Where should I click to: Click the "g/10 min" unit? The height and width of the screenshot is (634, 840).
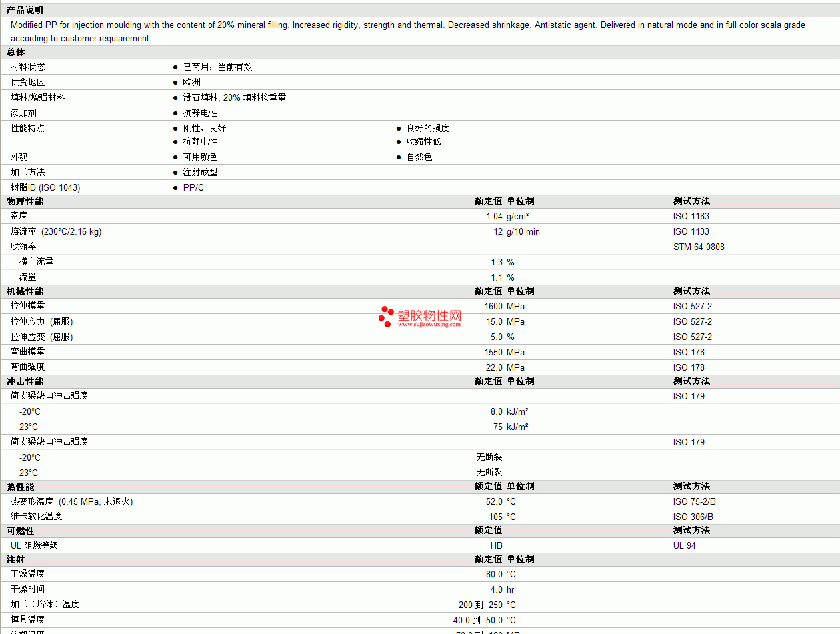click(523, 231)
